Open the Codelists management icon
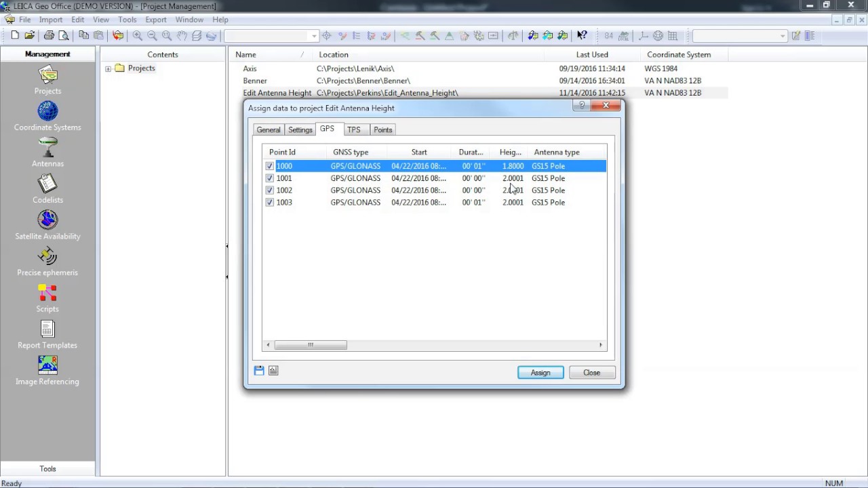Viewport: 868px width, 488px height. pos(47,189)
